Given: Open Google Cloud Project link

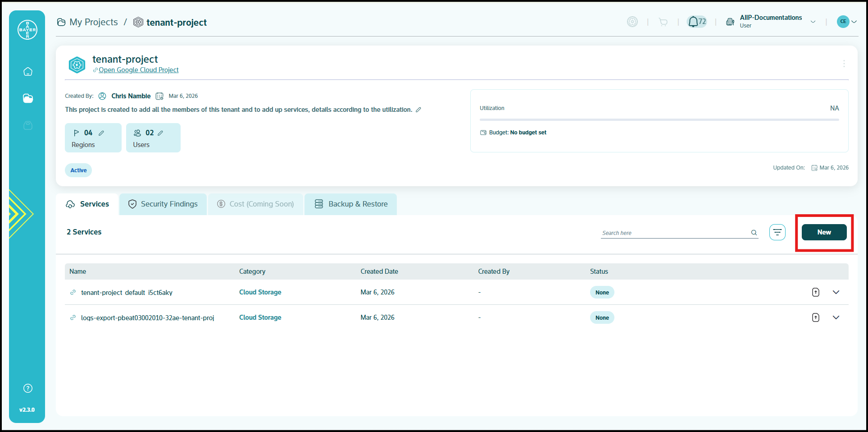Looking at the screenshot, I should [x=138, y=70].
